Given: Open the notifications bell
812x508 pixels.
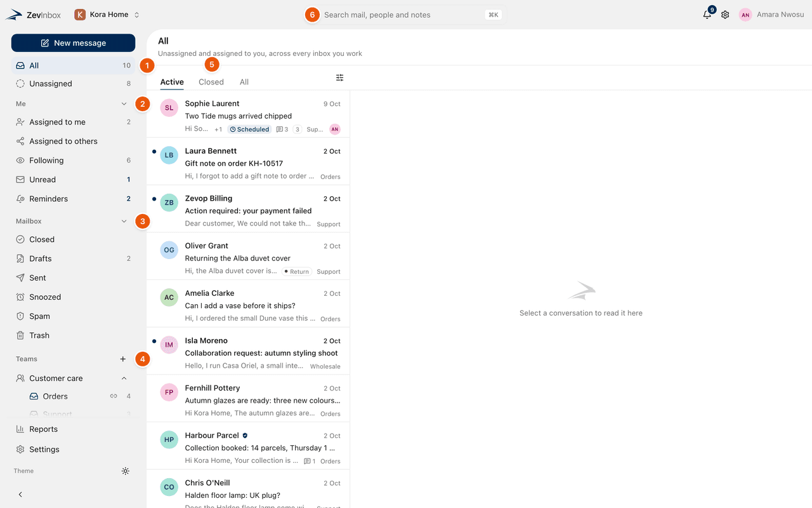Looking at the screenshot, I should (x=707, y=15).
